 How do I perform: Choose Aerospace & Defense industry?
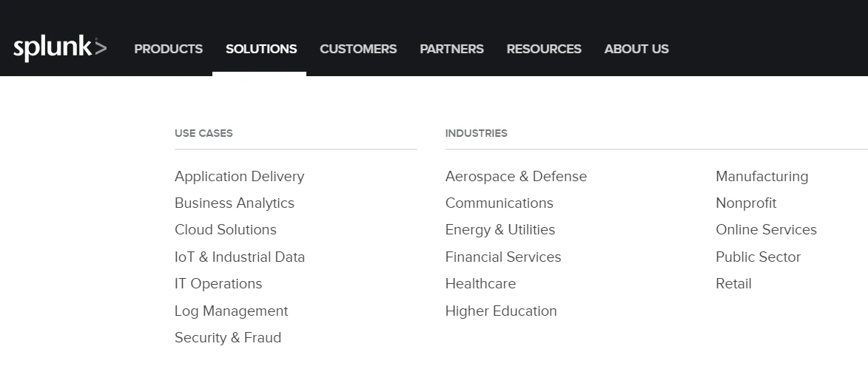(x=516, y=176)
